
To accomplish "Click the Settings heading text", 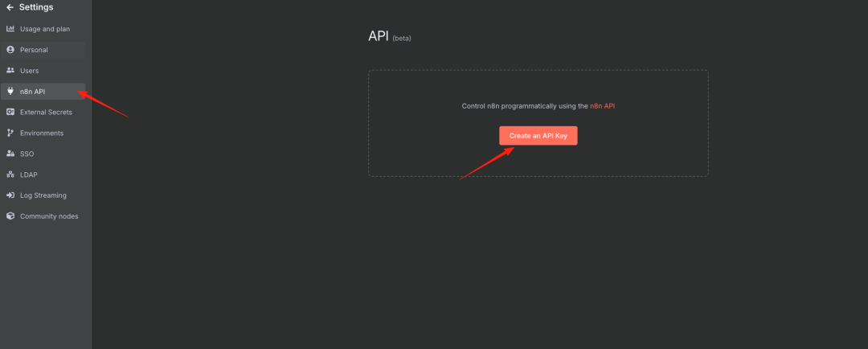I will (x=36, y=7).
